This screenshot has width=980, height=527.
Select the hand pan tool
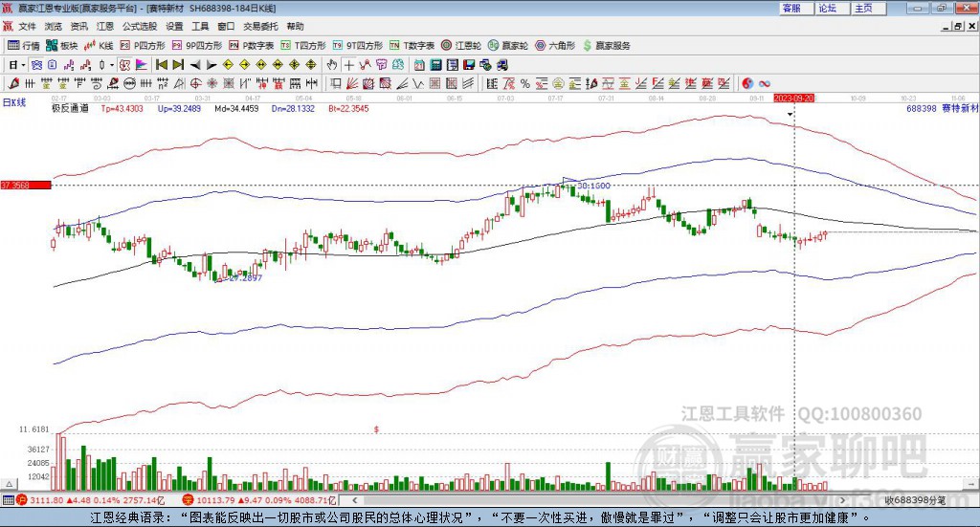tap(332, 65)
